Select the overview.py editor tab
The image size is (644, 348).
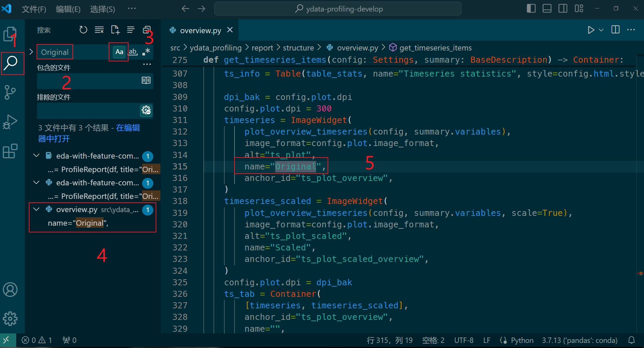201,30
